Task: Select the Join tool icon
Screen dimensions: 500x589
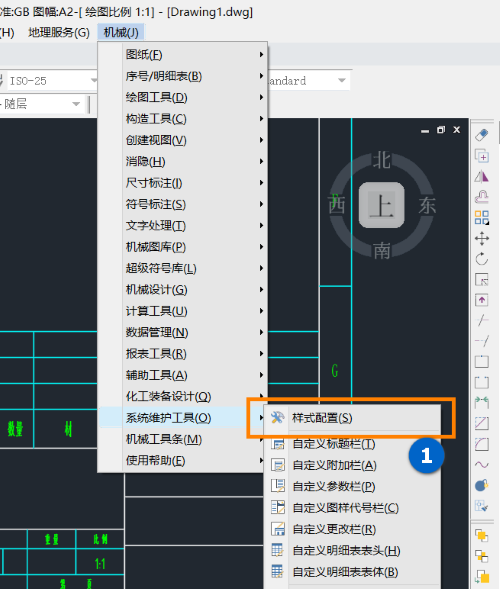Action: click(482, 403)
